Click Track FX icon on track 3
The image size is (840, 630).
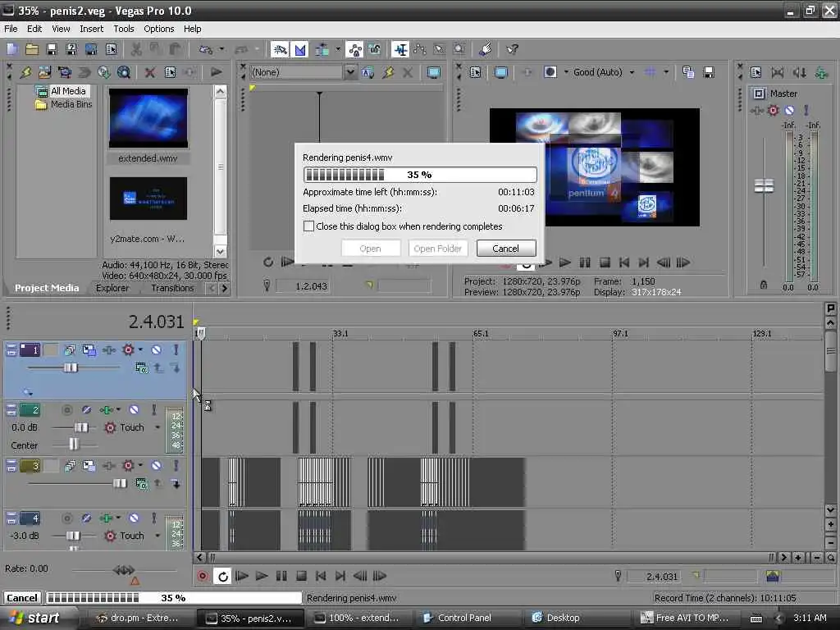(109, 466)
